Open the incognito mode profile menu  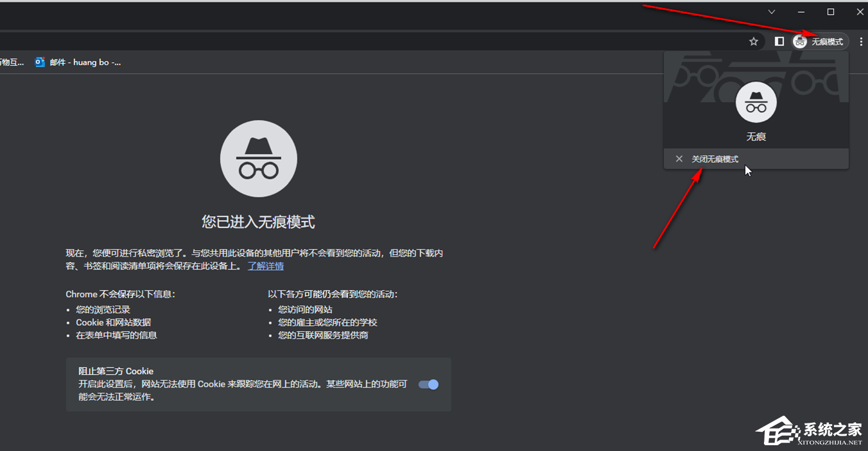point(820,41)
